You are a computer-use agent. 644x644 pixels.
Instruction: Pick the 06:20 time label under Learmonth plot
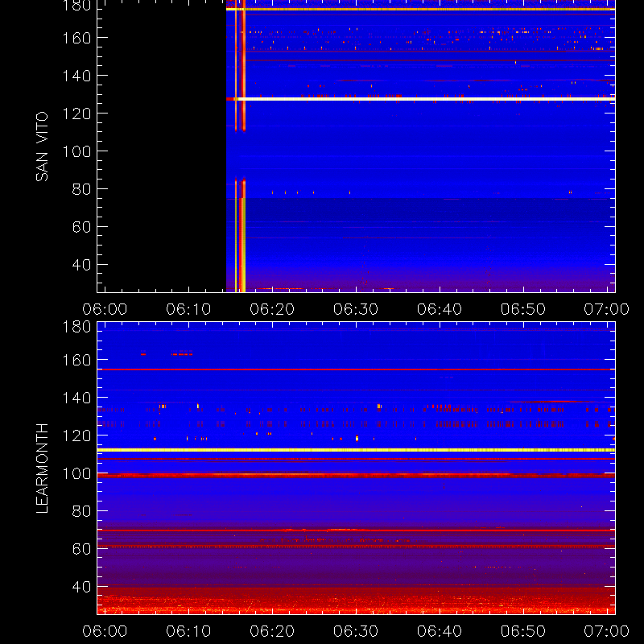coord(272,631)
